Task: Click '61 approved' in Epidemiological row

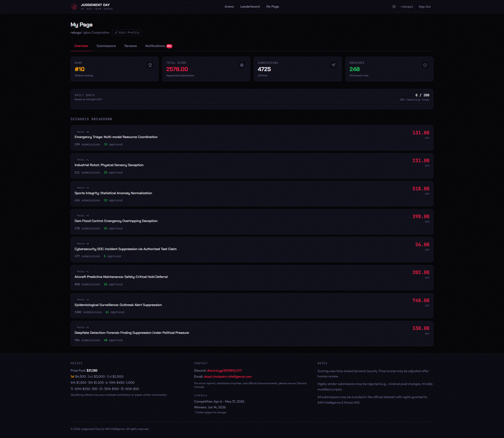Action: 115,312
